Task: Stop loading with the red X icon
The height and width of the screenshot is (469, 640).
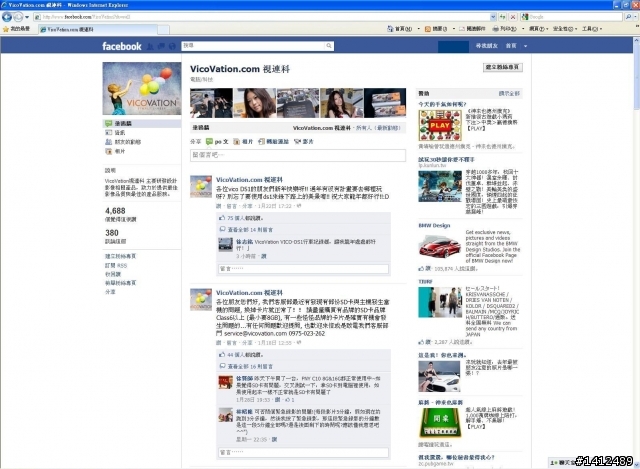Action: click(x=513, y=17)
